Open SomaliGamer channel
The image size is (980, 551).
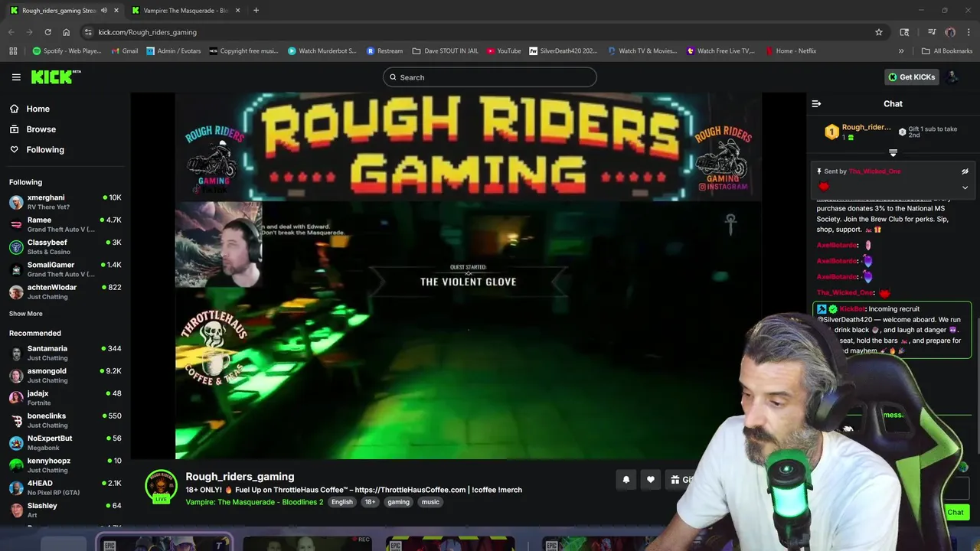coord(64,269)
